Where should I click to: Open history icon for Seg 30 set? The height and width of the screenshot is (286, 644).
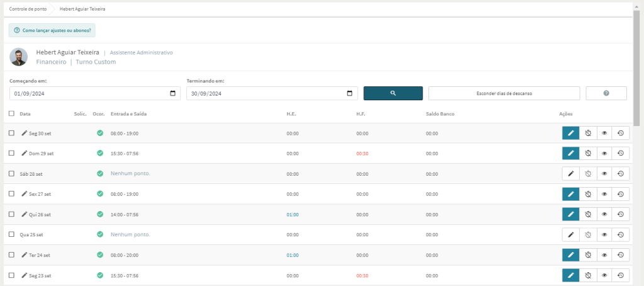(x=621, y=133)
